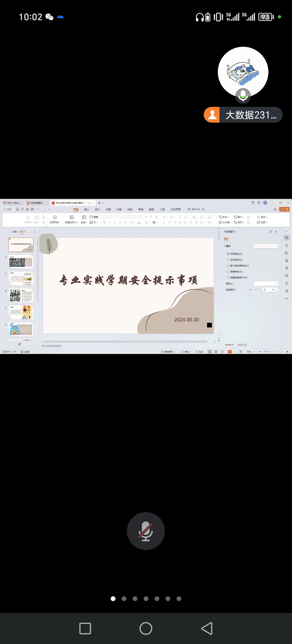Viewport: 292px width, 644px height.
Task: Click the 透明度 transparency slider handle
Action: (x=250, y=290)
